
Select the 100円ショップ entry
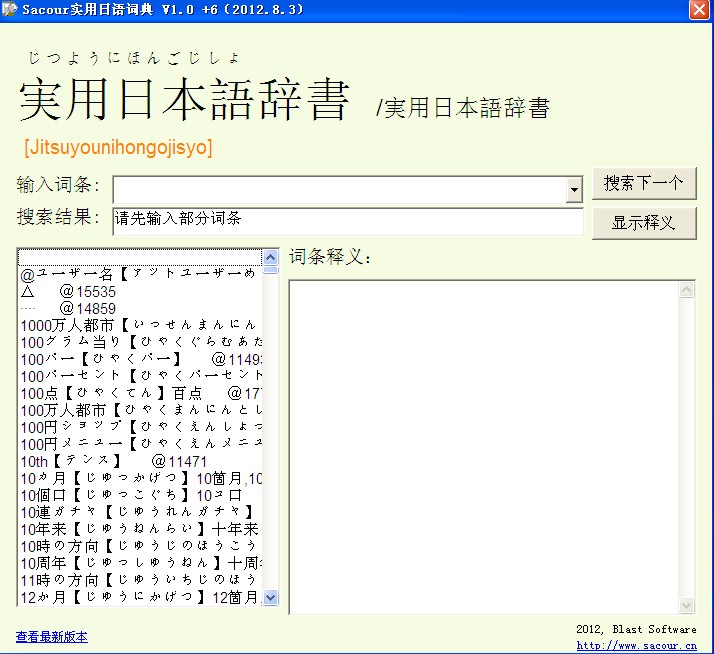140,427
